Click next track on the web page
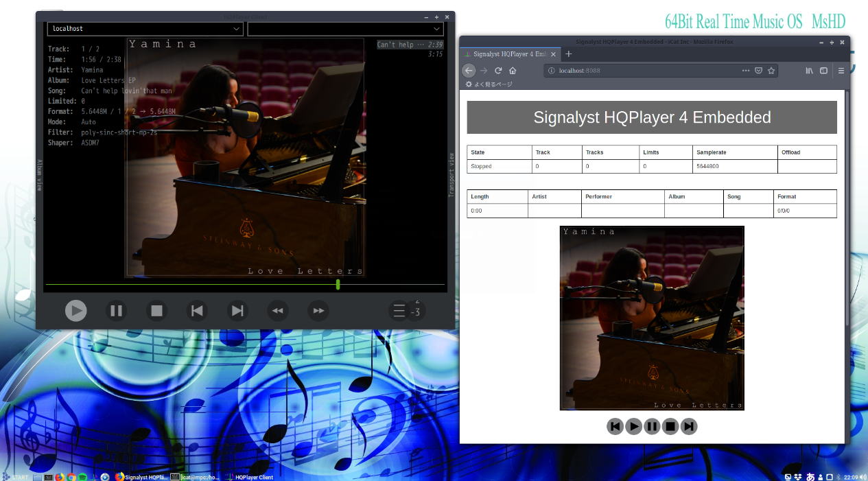Screen dimensions: 868x481 [689, 426]
